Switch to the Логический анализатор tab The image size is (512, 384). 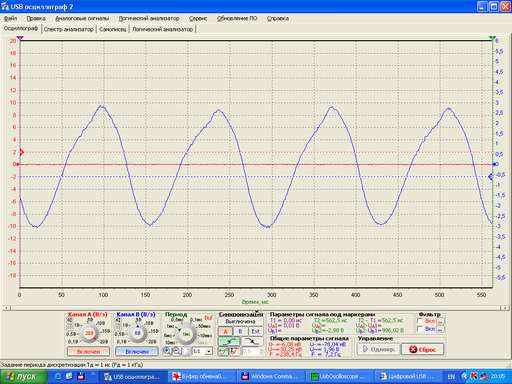pyautogui.click(x=163, y=29)
